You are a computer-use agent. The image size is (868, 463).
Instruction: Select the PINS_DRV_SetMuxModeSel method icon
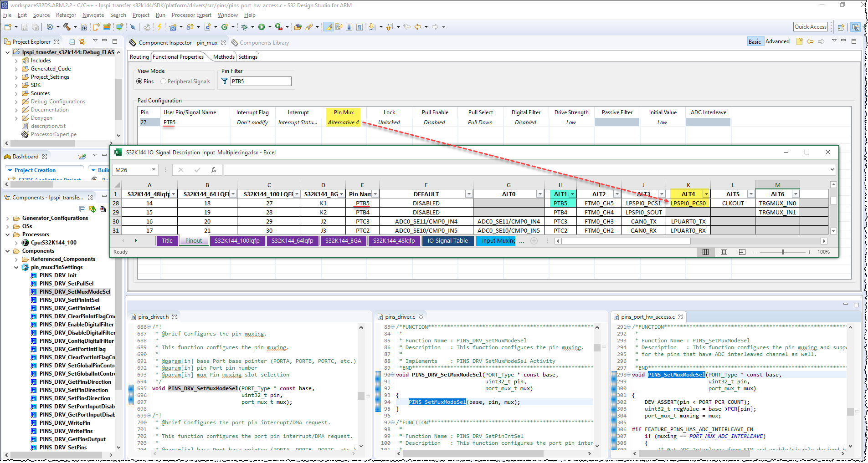coord(33,291)
